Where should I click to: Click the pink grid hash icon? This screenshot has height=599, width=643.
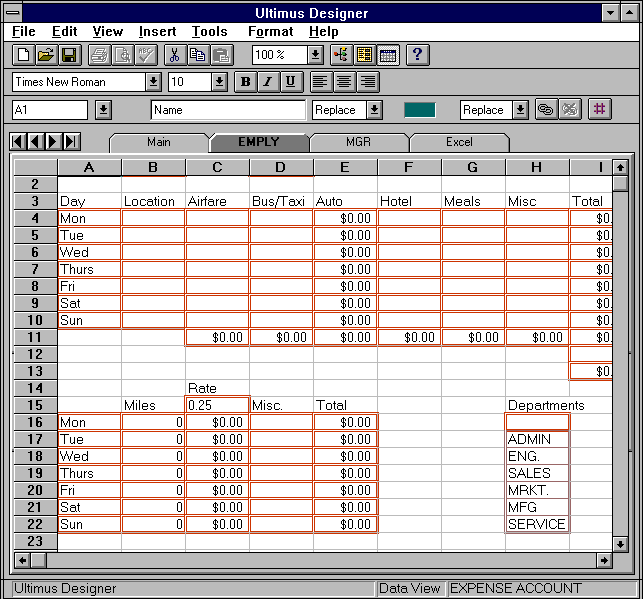click(600, 110)
